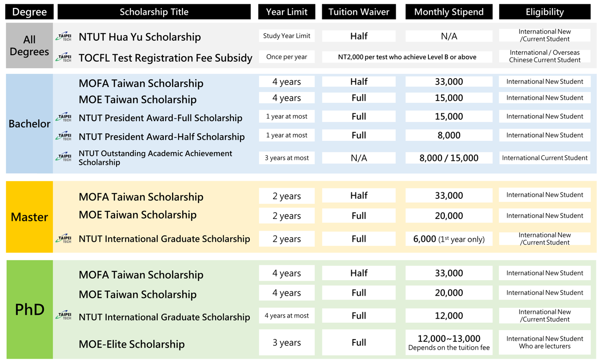Click logo next to NTUT President Award-Half Scholarship
The image size is (602, 364).
point(64,136)
